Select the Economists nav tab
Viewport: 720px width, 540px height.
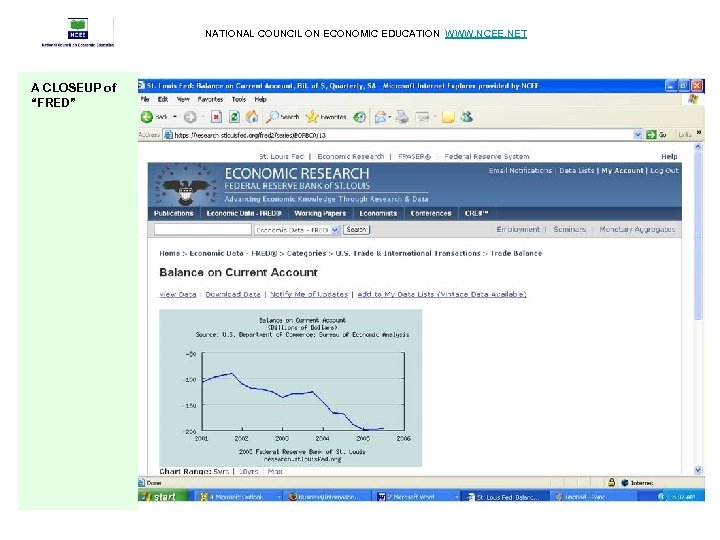point(378,214)
